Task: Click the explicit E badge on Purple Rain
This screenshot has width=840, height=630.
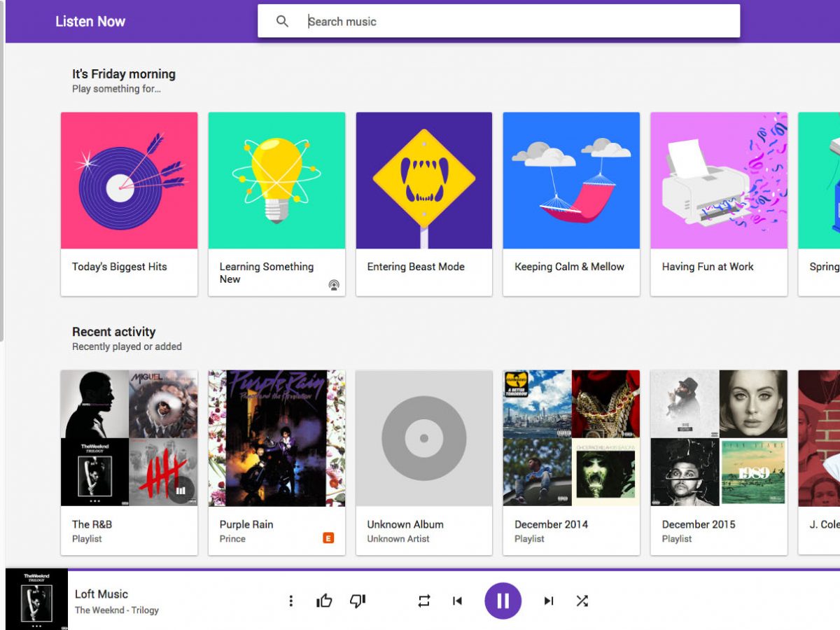Action: (328, 538)
